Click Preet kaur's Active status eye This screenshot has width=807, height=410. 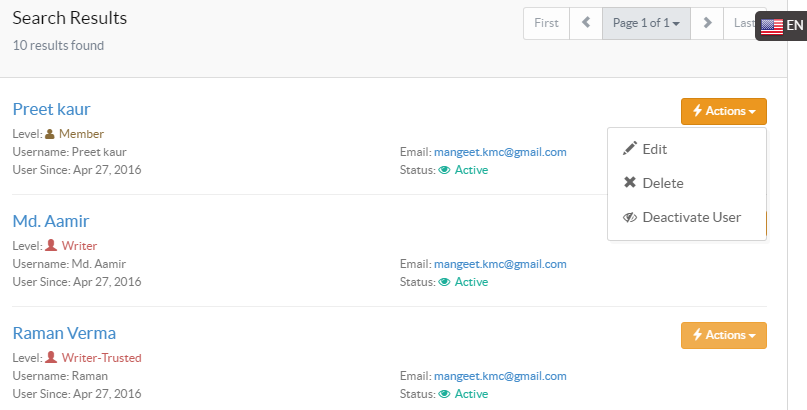[x=445, y=170]
